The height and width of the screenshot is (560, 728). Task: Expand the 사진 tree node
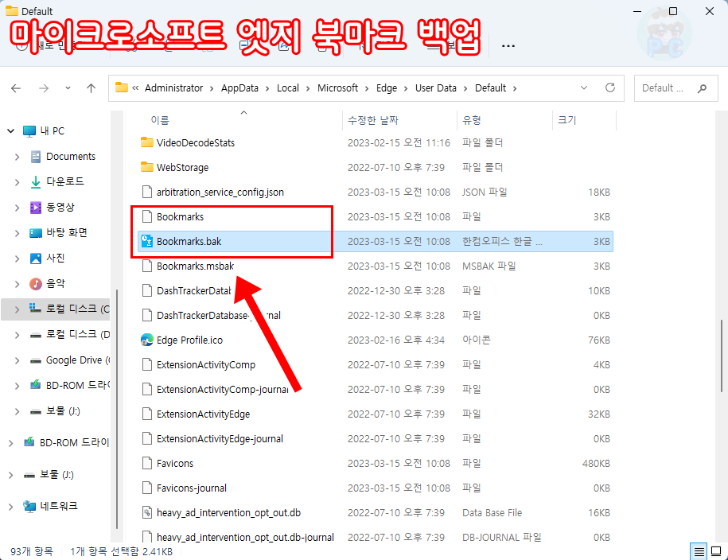tap(18, 259)
